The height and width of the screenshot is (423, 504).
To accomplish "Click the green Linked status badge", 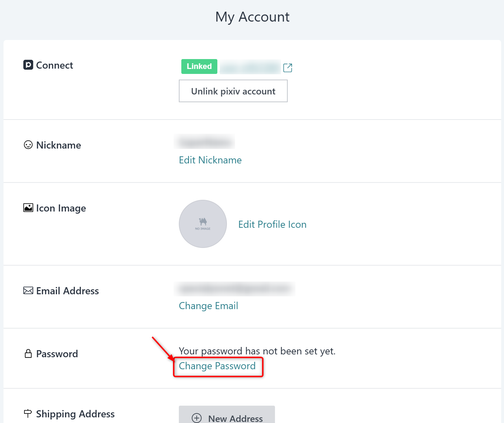I will [x=199, y=66].
